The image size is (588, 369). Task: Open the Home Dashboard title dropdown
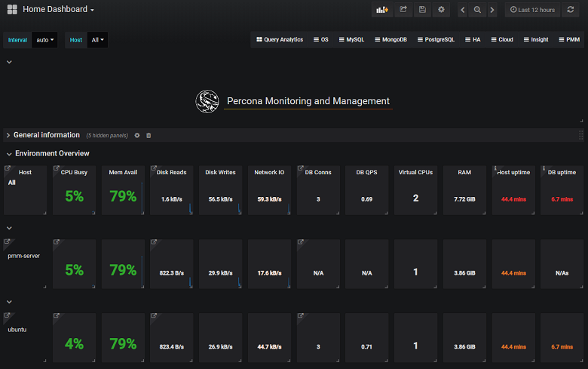pos(58,9)
